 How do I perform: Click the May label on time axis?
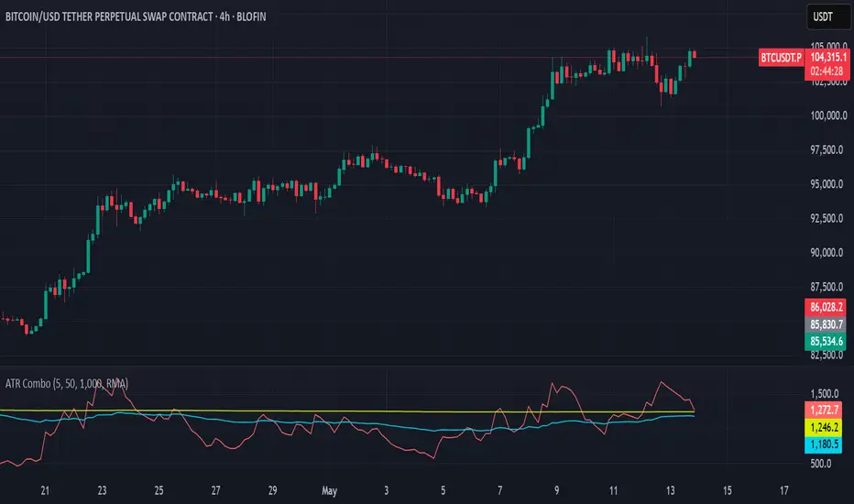[330, 491]
